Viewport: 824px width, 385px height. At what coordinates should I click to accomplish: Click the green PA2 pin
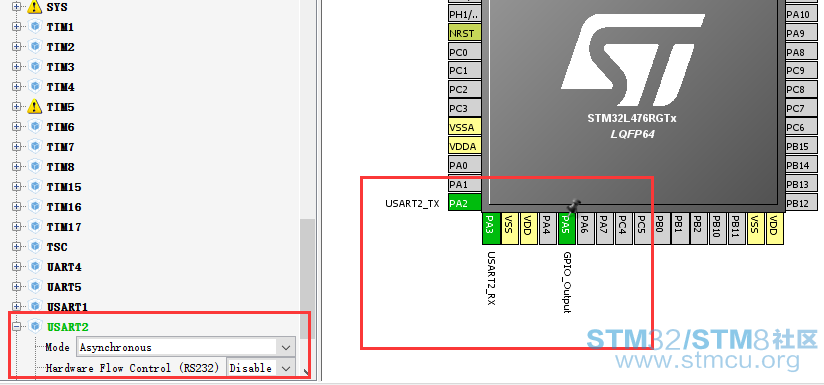465,203
